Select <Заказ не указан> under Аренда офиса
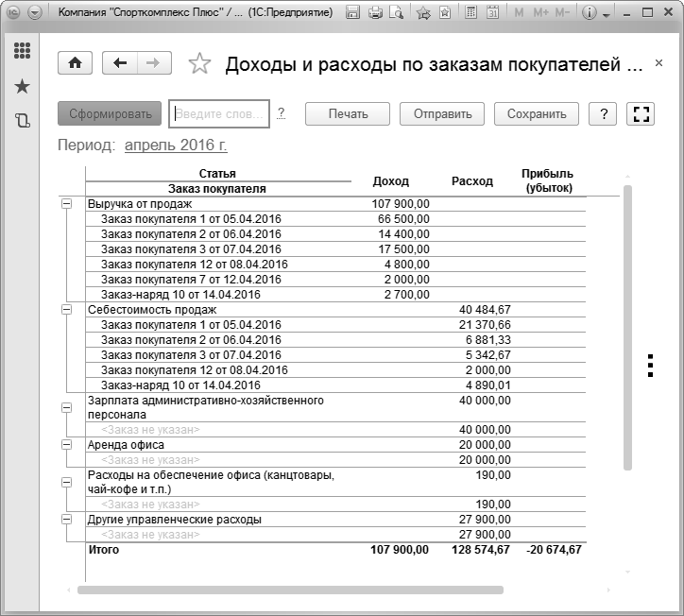Viewport: 684px width, 616px height. (150, 460)
